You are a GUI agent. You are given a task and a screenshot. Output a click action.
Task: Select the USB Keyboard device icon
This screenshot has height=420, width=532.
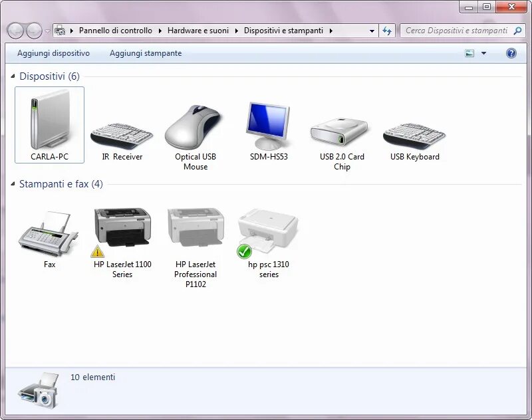[x=414, y=136]
